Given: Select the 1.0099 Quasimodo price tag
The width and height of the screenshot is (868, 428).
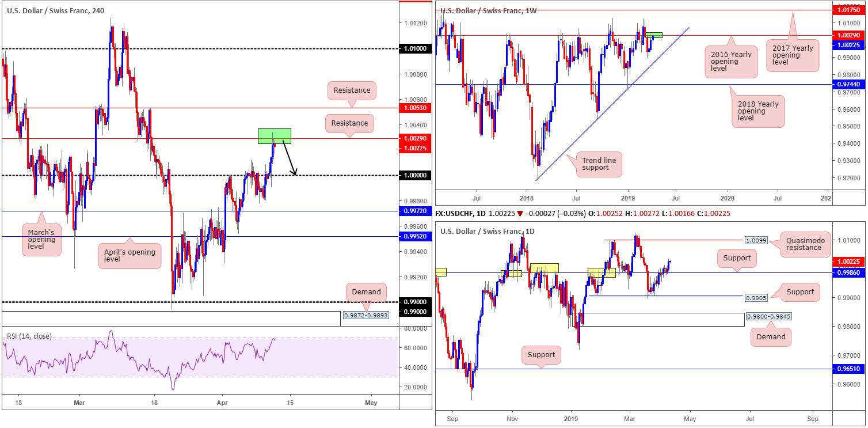Looking at the screenshot, I should click(756, 240).
